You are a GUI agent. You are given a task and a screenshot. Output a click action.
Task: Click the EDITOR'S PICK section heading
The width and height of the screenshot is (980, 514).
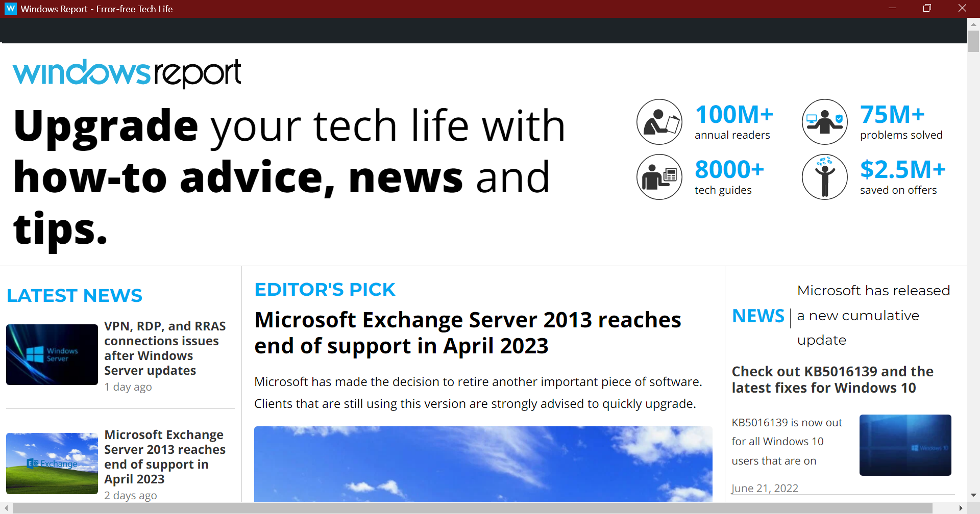pos(325,290)
